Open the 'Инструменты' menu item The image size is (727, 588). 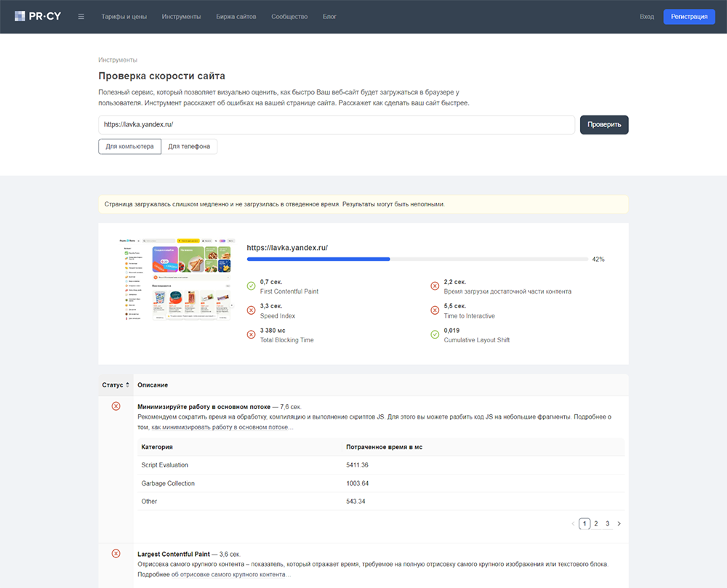coord(181,17)
